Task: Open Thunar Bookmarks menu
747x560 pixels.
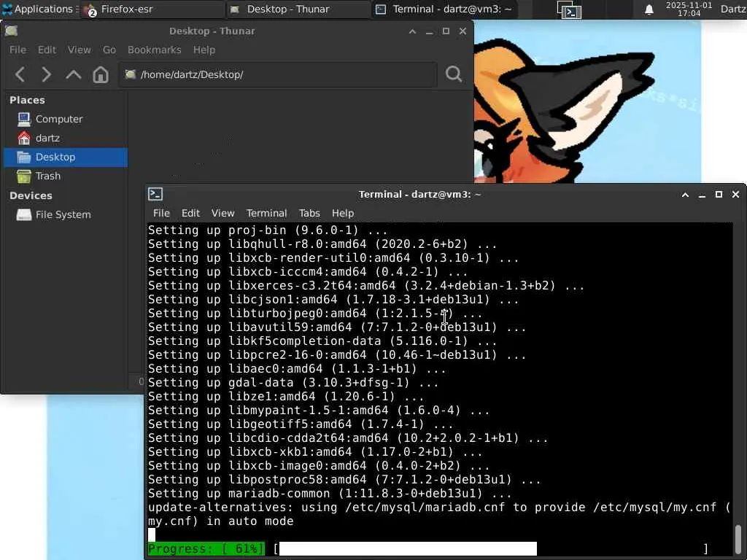Action: point(155,50)
